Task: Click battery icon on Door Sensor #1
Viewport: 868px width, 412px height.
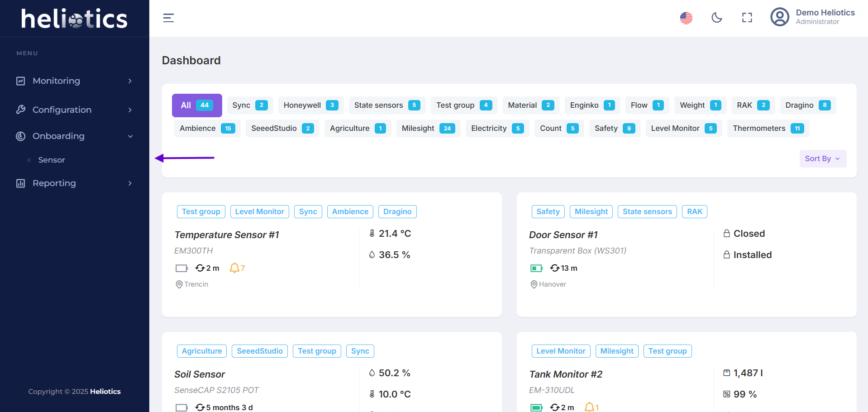Action: (536, 268)
